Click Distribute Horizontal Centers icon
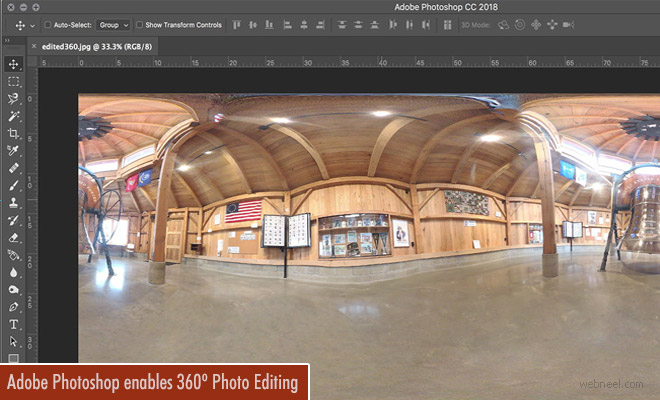Screen dimensions: 660x400 (x=409, y=25)
